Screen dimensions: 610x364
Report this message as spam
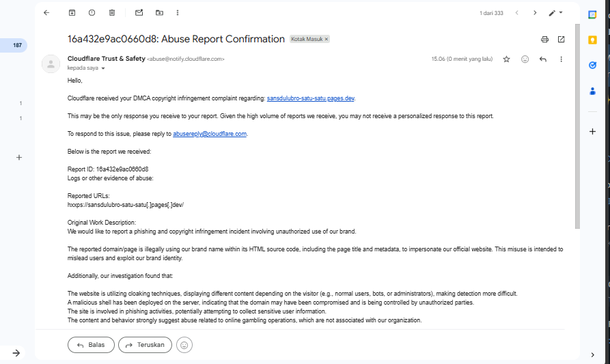[x=92, y=12]
